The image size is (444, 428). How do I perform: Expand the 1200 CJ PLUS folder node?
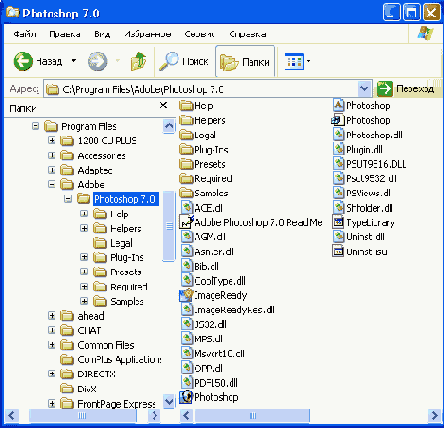pos(52,140)
